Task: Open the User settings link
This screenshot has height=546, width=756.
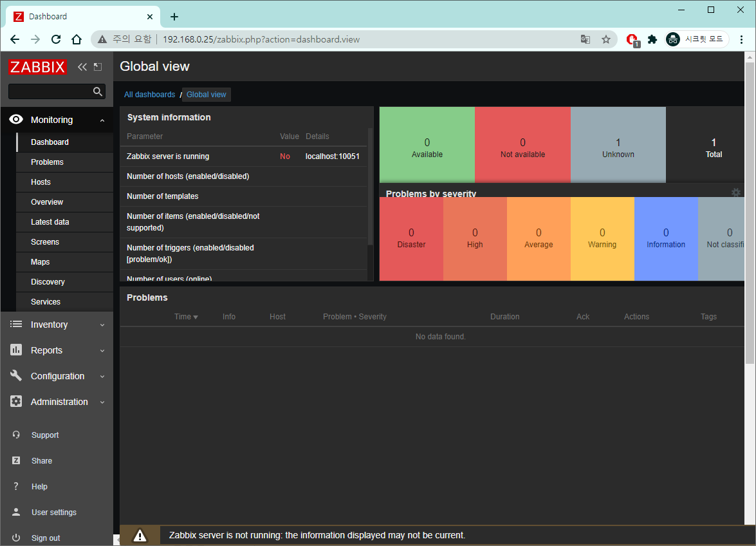Action: tap(53, 513)
